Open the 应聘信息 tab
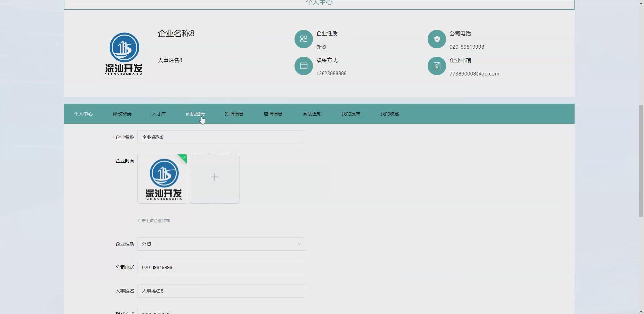The image size is (644, 314). [x=273, y=114]
